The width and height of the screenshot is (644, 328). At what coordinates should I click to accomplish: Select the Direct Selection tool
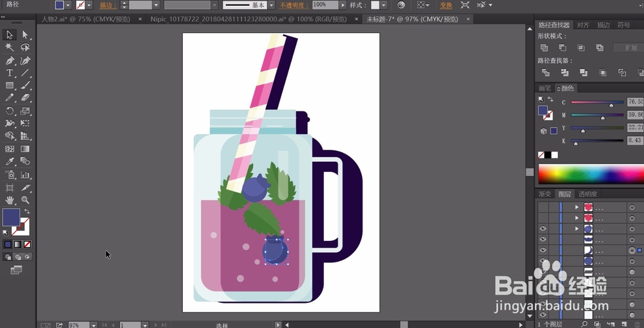25,35
